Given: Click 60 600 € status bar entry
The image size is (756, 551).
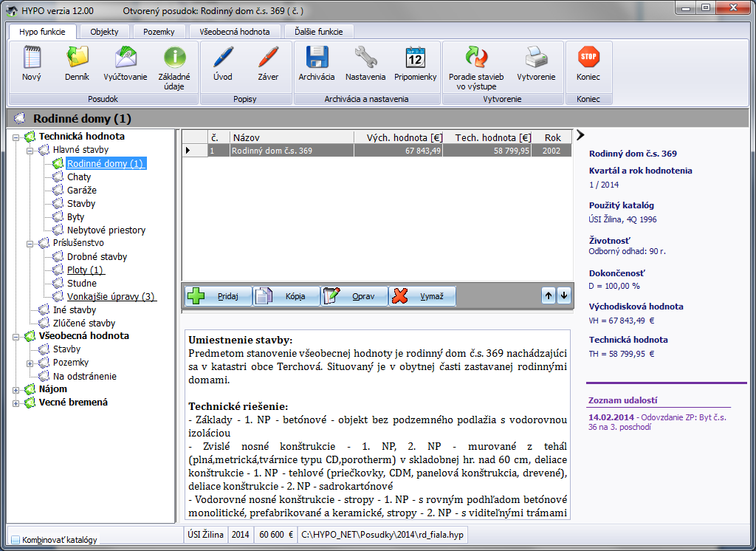Looking at the screenshot, I should 276,535.
